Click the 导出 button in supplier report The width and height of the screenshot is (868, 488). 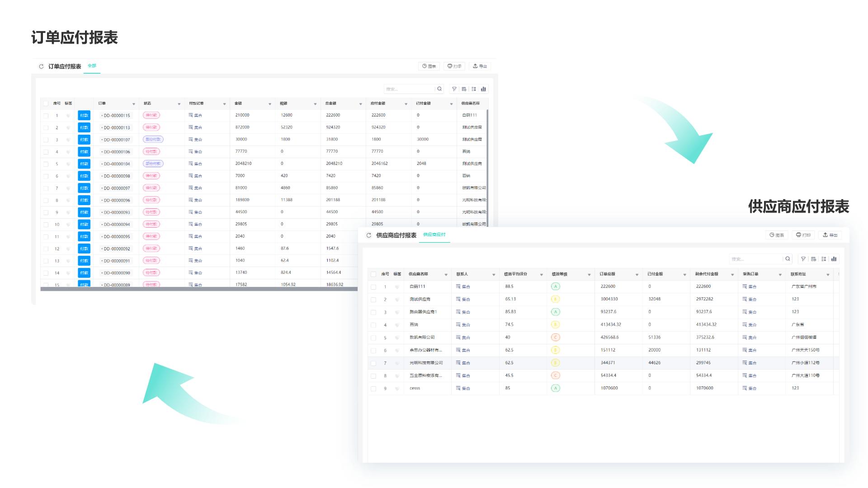click(830, 235)
